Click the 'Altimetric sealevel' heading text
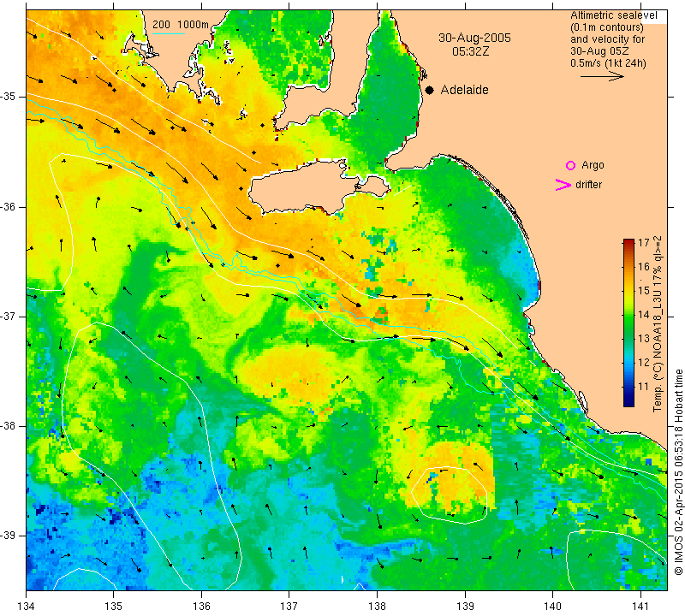 coord(613,15)
